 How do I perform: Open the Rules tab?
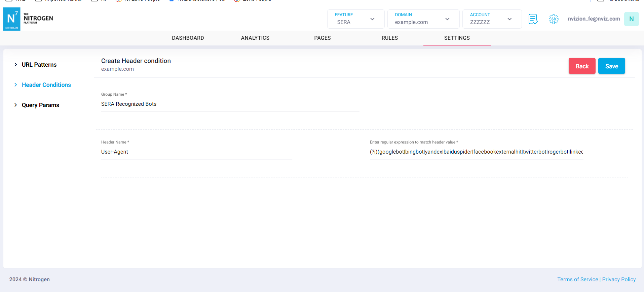(x=389, y=38)
